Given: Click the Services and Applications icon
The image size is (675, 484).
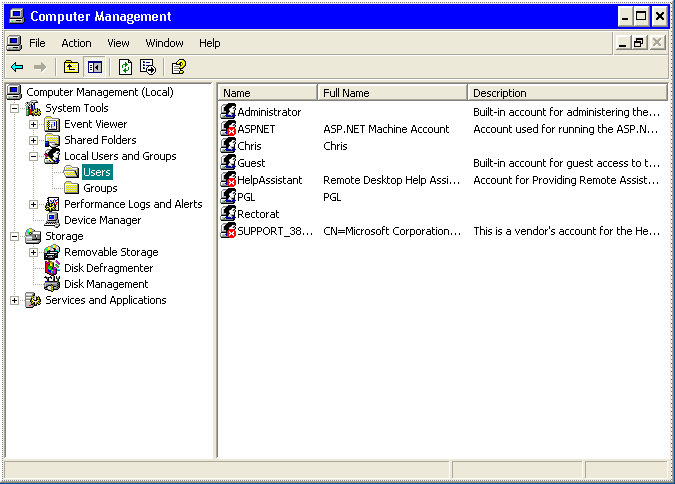Looking at the screenshot, I should pyautogui.click(x=33, y=300).
